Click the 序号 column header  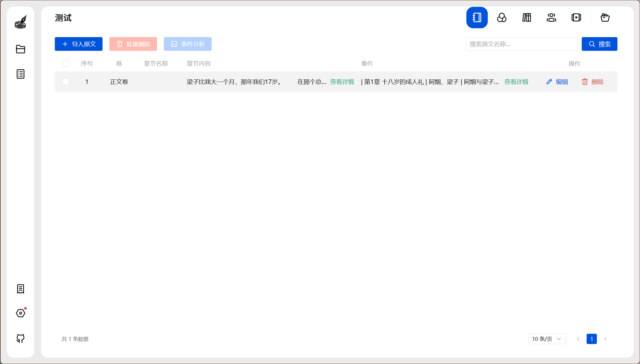(87, 63)
